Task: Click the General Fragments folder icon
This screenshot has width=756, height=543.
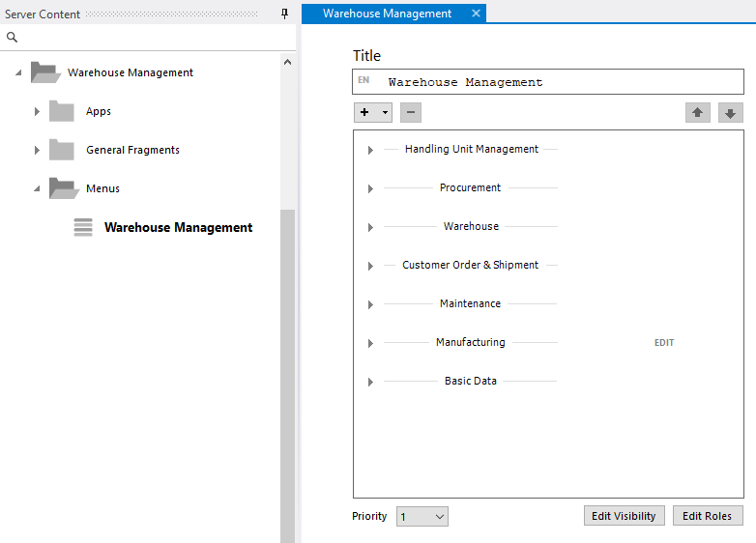Action: [62, 150]
